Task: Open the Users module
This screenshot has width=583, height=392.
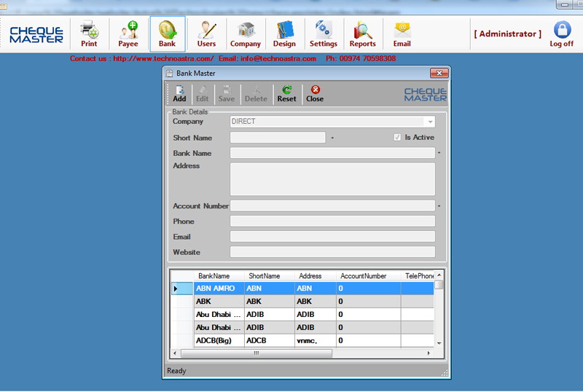Action: click(206, 34)
